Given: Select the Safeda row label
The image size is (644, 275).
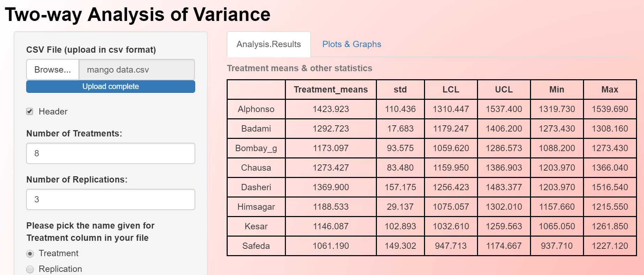Looking at the screenshot, I should pyautogui.click(x=256, y=246).
